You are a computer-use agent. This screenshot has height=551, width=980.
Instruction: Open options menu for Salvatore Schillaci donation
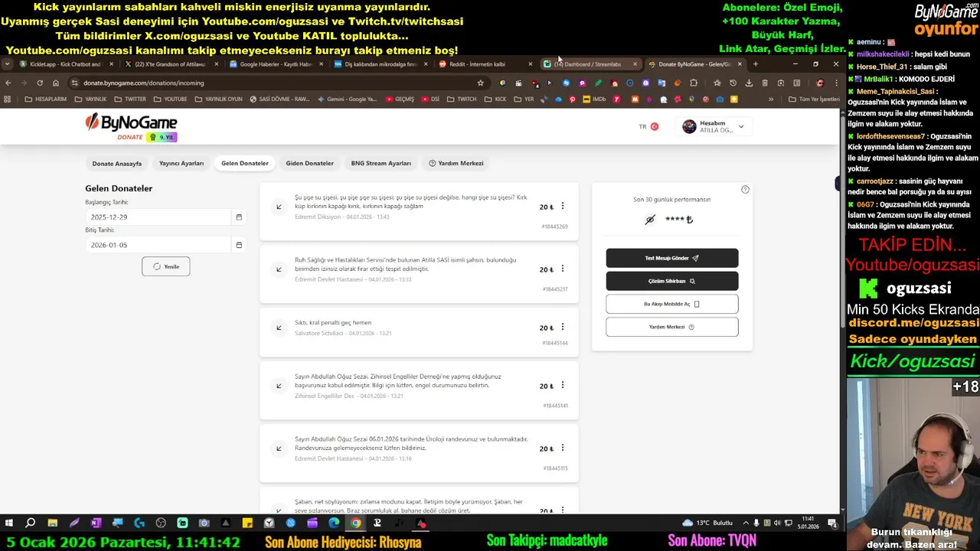[x=563, y=327]
